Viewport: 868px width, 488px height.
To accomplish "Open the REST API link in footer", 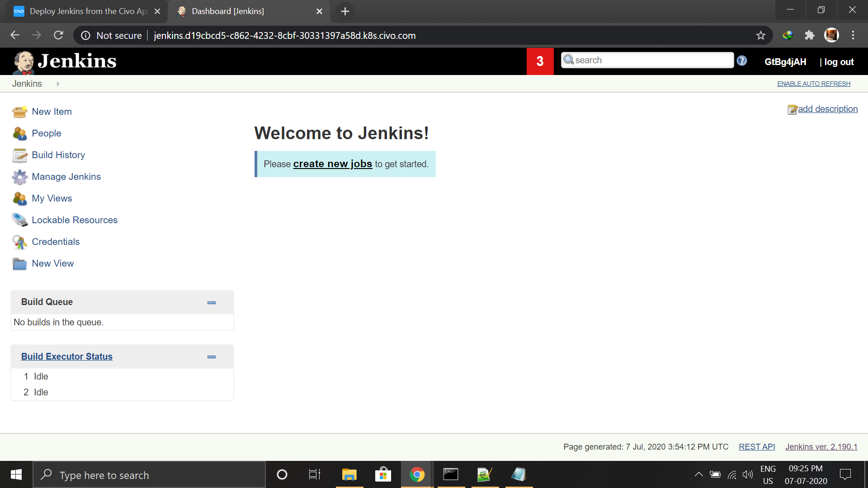I will tap(756, 446).
